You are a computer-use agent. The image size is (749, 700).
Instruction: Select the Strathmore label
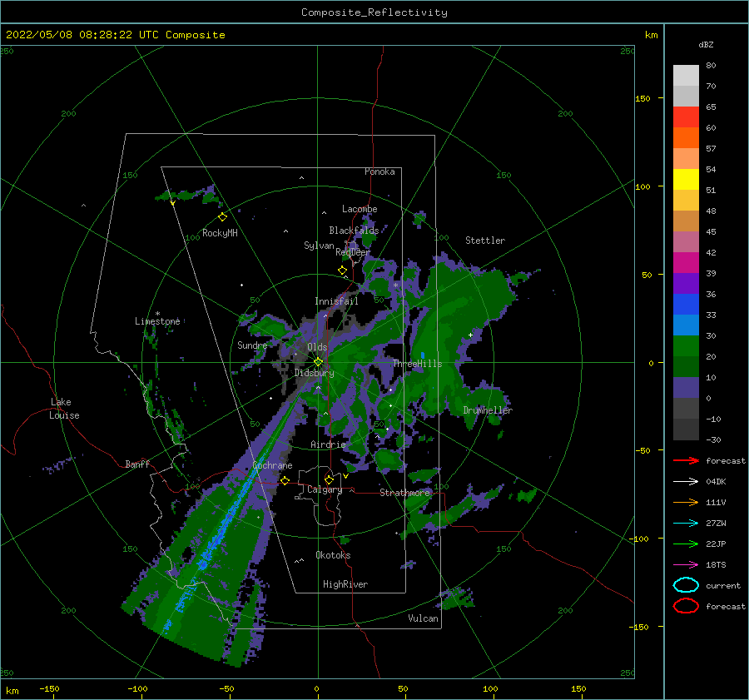coord(405,493)
